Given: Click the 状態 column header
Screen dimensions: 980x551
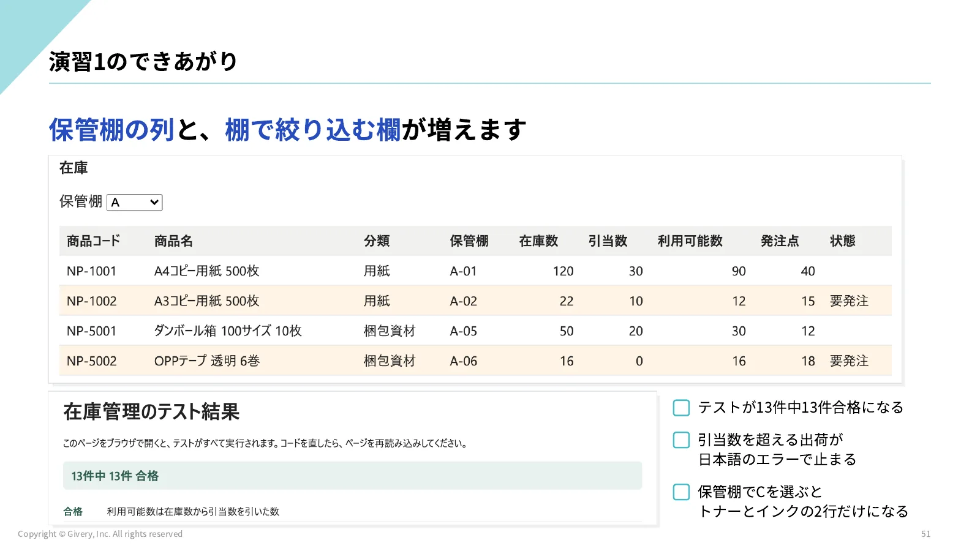Looking at the screenshot, I should (843, 241).
